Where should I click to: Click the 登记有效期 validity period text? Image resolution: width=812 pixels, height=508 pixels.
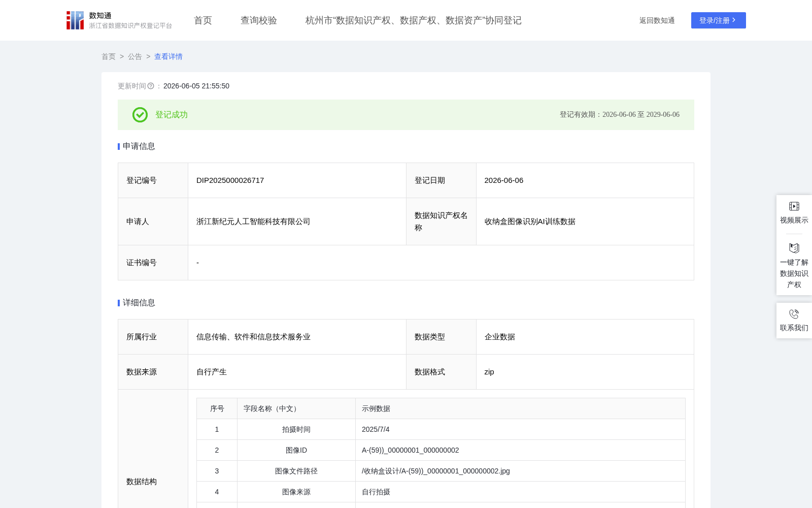coord(620,115)
